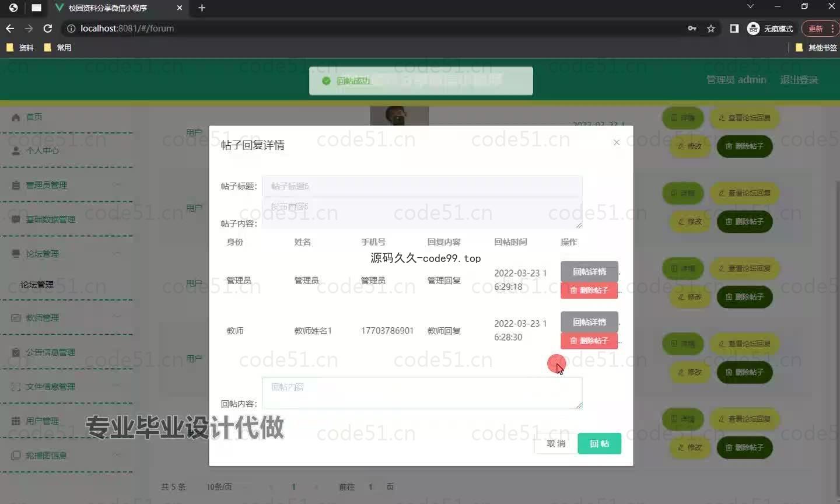Viewport: 840px width, 504px height.
Task: Click the phone number 17703786901 cell
Action: pyautogui.click(x=387, y=331)
